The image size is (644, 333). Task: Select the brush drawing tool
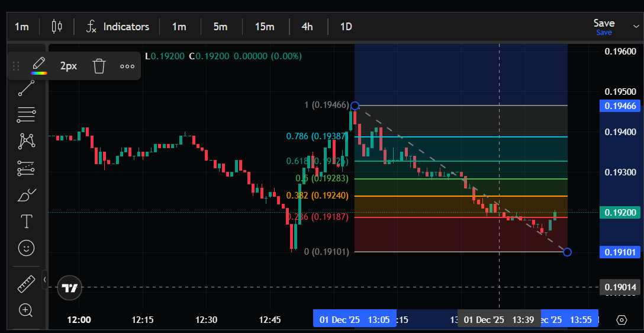[x=26, y=195]
